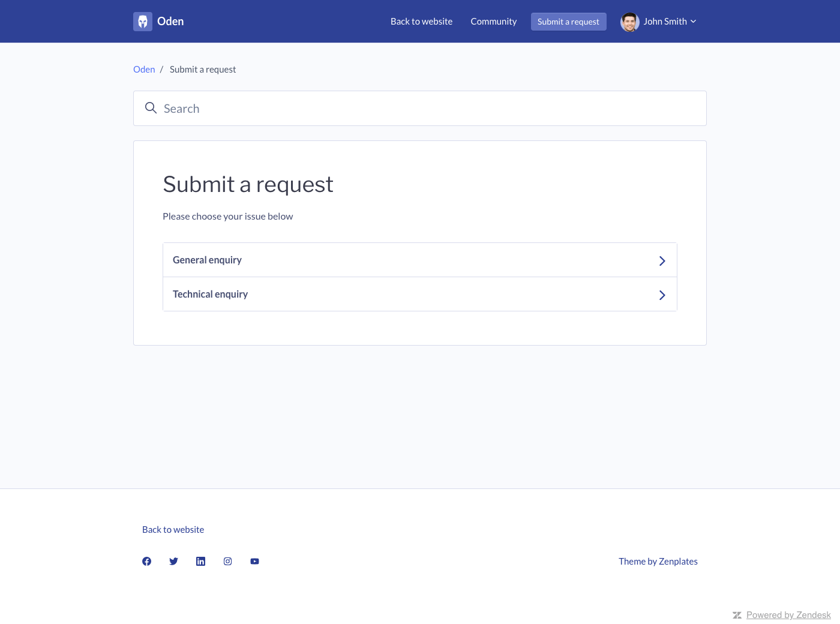Screen dimensions: 840x624
Task: Click John Smith's avatar picture
Action: coord(629,22)
